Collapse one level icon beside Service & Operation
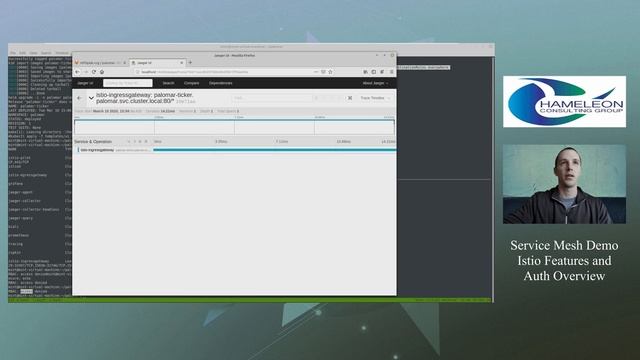The image size is (640, 360). (134, 142)
